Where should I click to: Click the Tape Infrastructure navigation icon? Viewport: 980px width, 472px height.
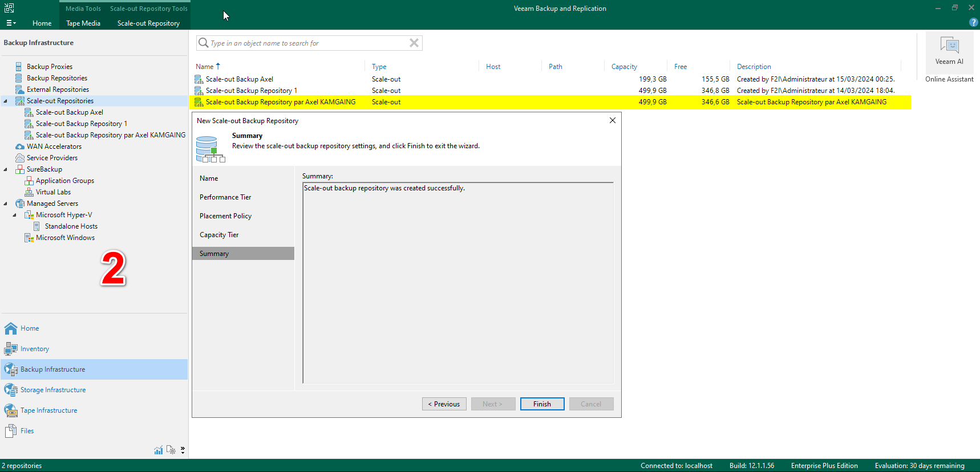pos(11,410)
